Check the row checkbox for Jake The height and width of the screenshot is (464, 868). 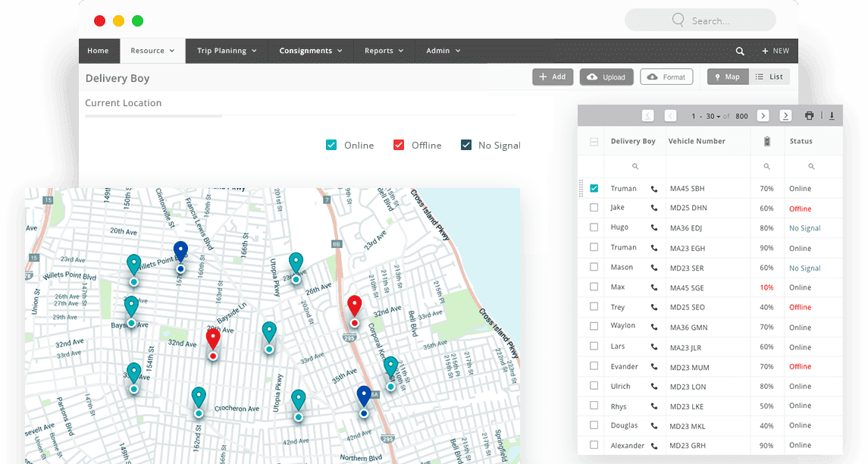point(595,208)
